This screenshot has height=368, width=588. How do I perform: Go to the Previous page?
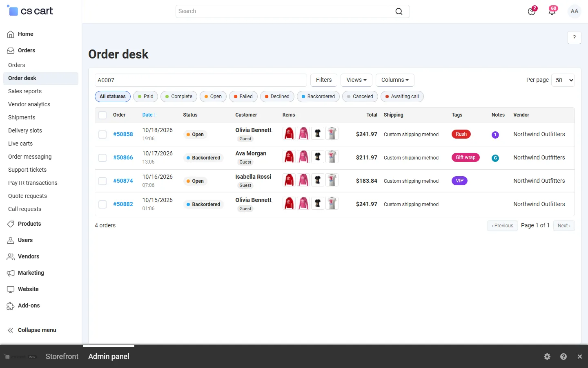[502, 226]
